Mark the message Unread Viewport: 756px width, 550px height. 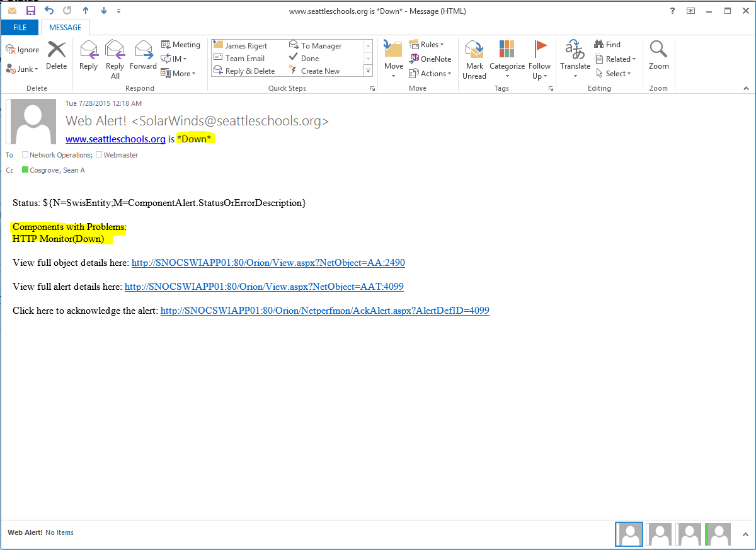pyautogui.click(x=474, y=59)
